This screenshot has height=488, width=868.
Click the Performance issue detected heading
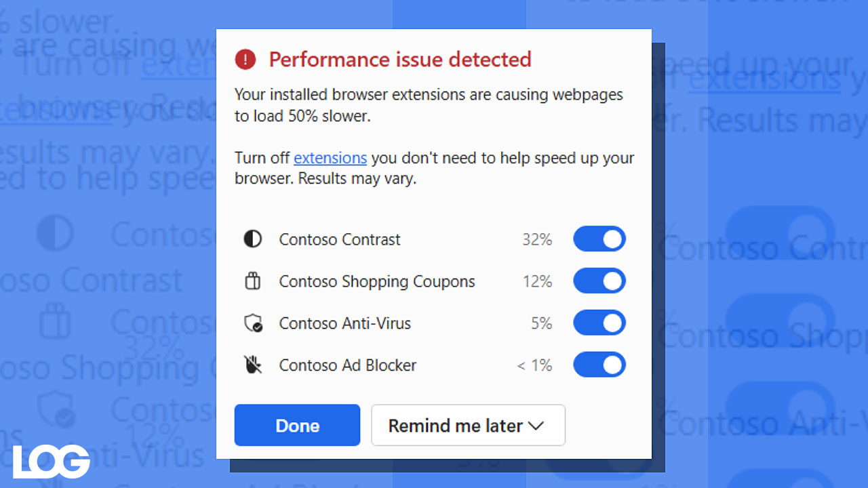click(400, 60)
